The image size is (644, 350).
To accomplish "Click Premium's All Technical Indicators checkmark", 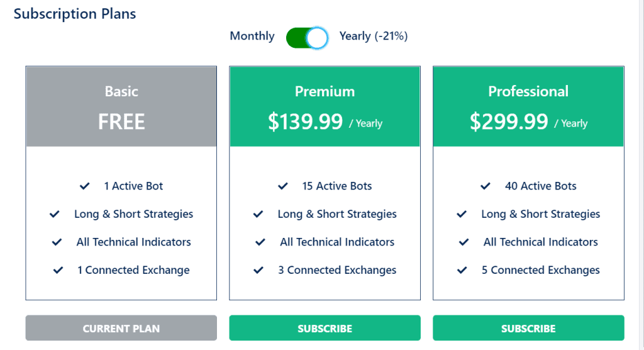I will click(260, 242).
